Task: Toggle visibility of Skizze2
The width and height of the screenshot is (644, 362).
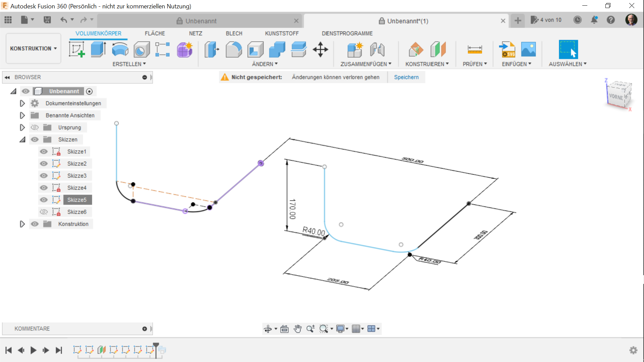Action: tap(44, 164)
